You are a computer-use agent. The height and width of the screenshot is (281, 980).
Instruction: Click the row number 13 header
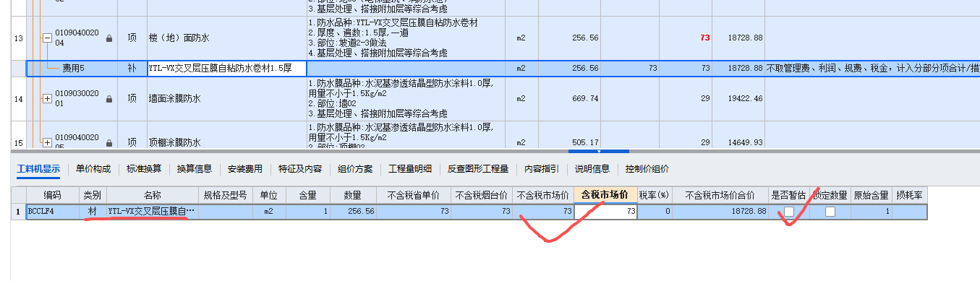pyautogui.click(x=18, y=38)
